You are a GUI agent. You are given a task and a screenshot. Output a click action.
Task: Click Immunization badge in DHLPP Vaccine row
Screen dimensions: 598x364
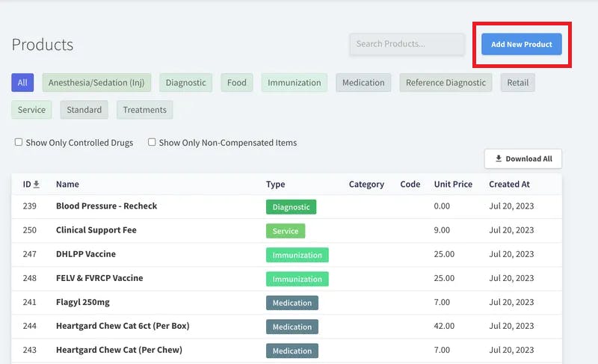tap(297, 255)
